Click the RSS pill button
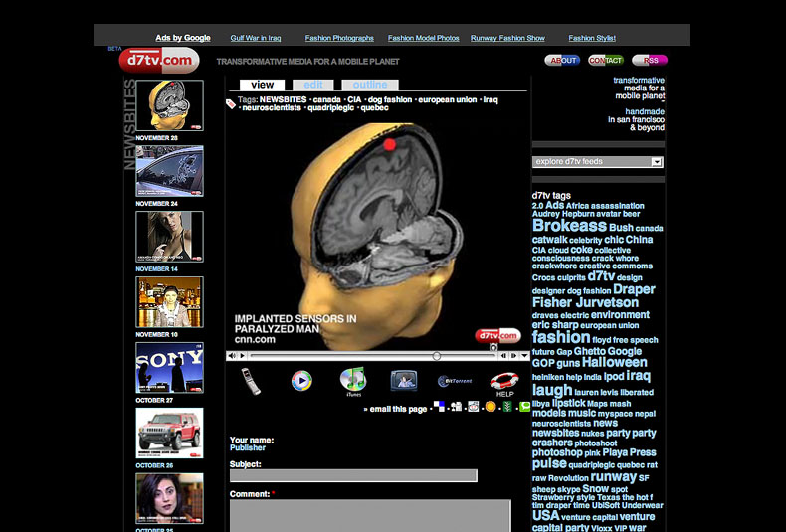This screenshot has height=532, width=786. tap(650, 60)
